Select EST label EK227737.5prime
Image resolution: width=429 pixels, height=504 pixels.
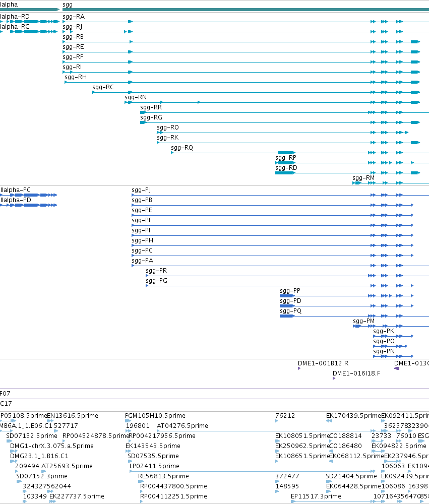click(77, 496)
